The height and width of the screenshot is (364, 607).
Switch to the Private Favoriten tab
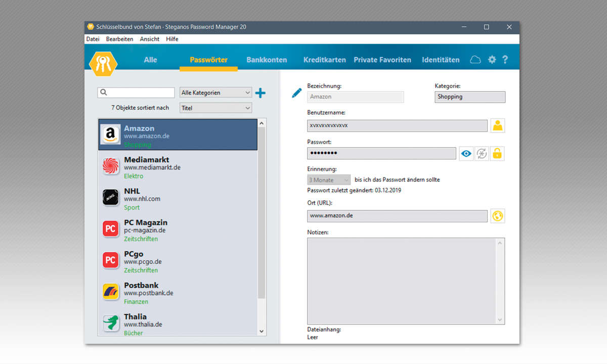[382, 60]
